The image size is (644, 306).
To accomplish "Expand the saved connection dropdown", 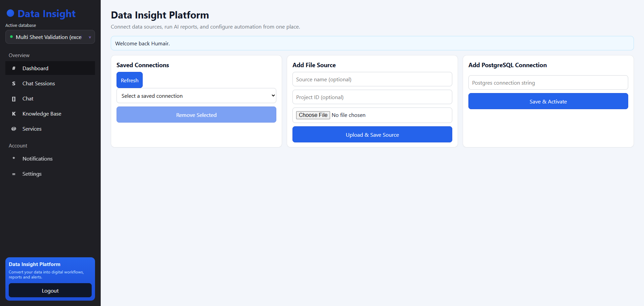I will point(196,96).
